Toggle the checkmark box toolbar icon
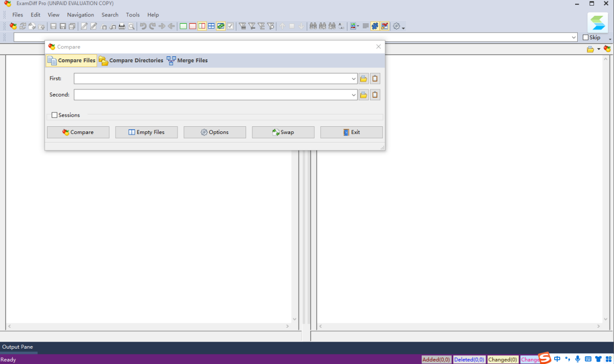This screenshot has height=364, width=614. (230, 26)
